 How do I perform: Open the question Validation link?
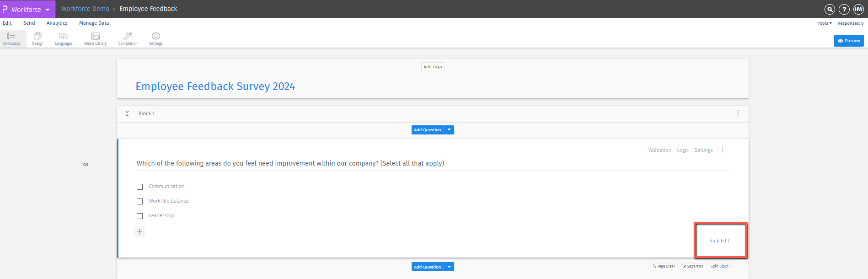coord(659,150)
